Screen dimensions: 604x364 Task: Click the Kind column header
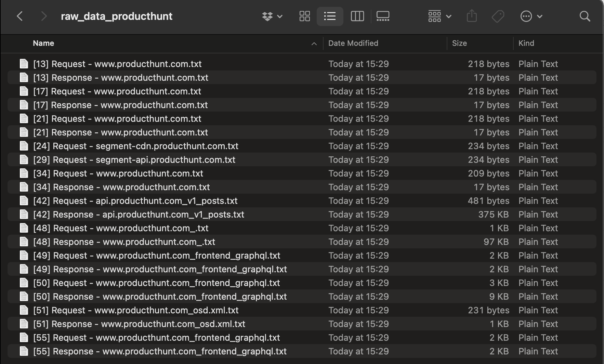click(x=526, y=43)
